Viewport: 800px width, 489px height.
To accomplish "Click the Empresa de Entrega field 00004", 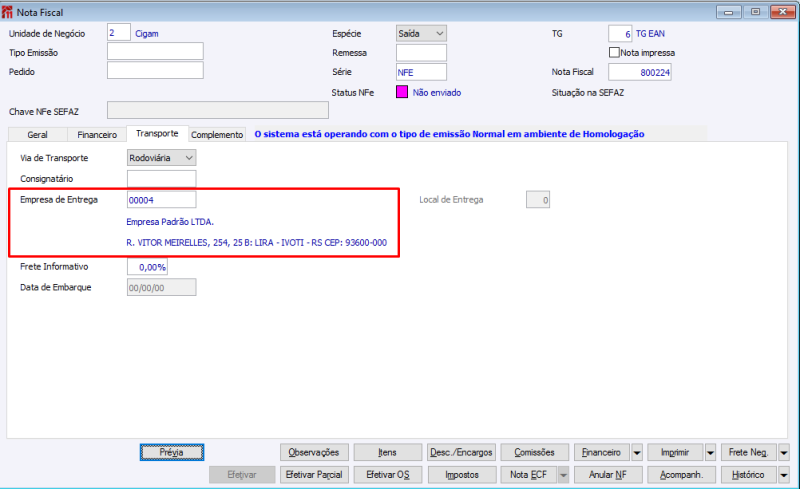I will pyautogui.click(x=161, y=200).
